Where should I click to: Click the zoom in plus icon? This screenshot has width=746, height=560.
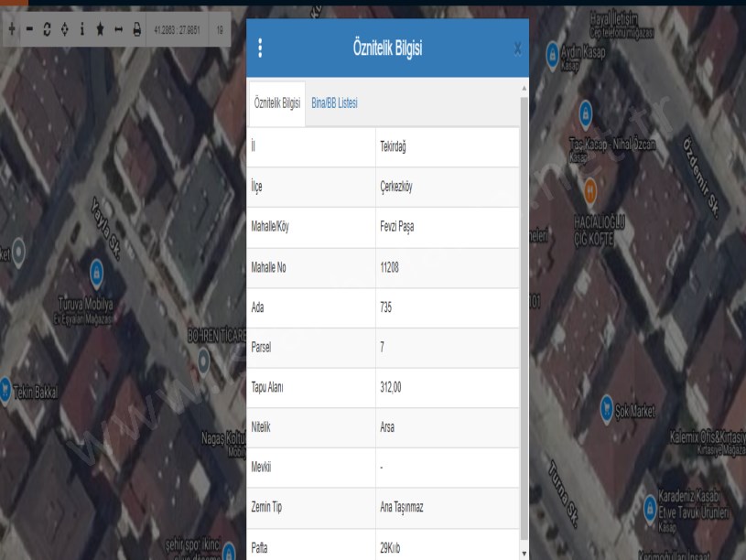tap(11, 29)
